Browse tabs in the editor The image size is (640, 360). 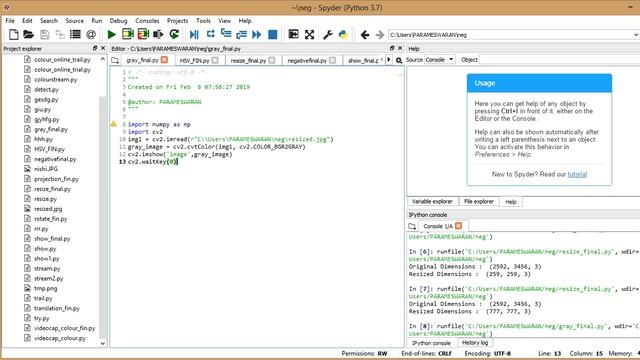pyautogui.click(x=115, y=60)
